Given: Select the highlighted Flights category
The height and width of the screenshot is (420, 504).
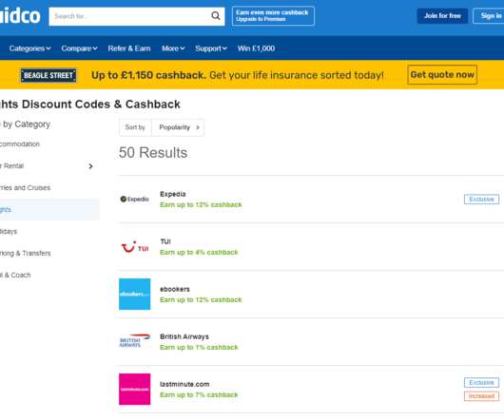Looking at the screenshot, I should 49,210.
